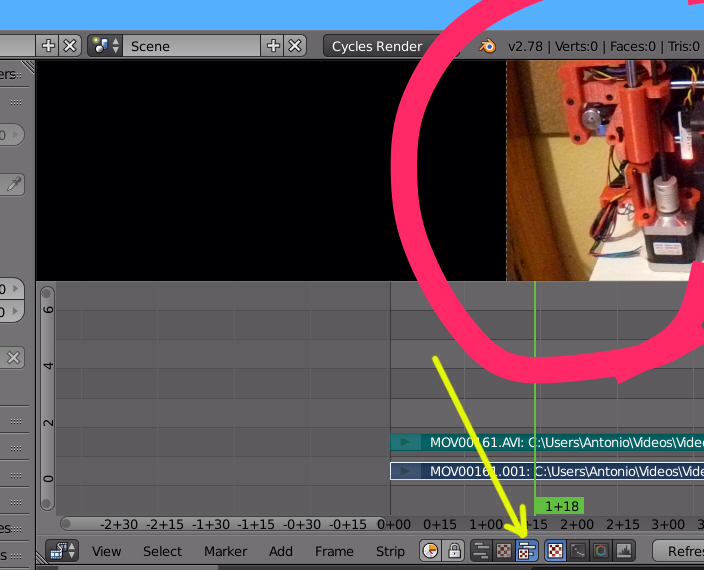
Task: Click the Scene name field
Action: (x=192, y=46)
